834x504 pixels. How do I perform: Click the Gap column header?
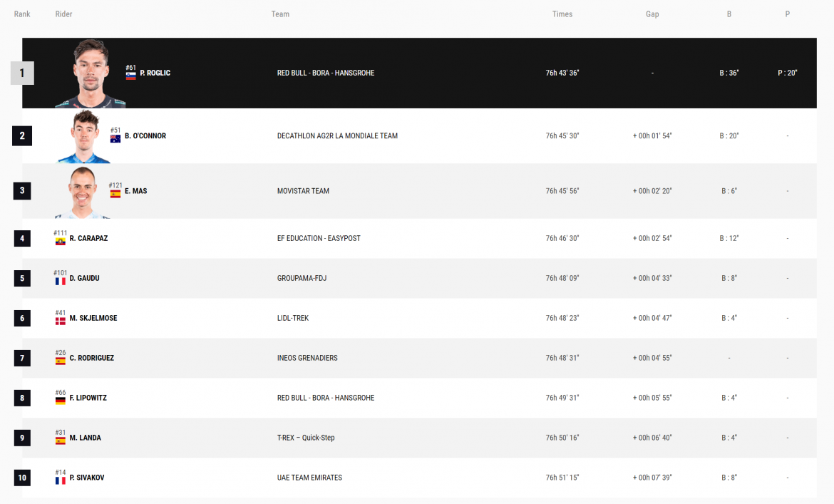tap(653, 14)
